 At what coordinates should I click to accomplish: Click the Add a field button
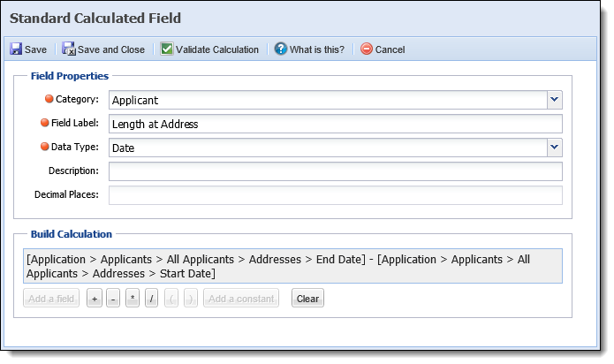click(x=51, y=299)
